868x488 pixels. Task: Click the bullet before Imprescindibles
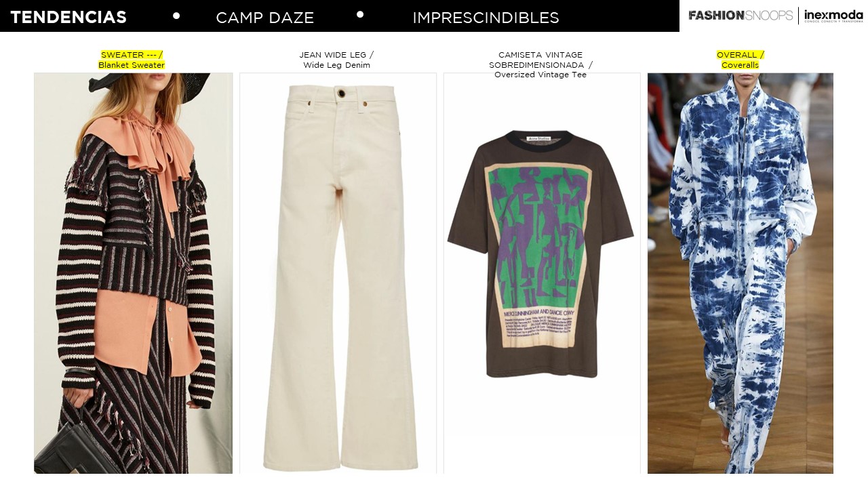tap(360, 14)
